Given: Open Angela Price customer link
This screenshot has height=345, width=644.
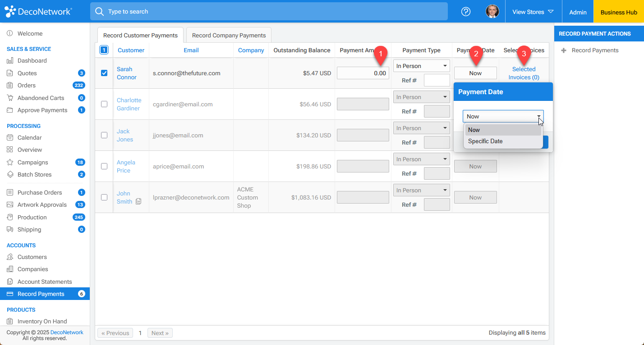Looking at the screenshot, I should [126, 166].
